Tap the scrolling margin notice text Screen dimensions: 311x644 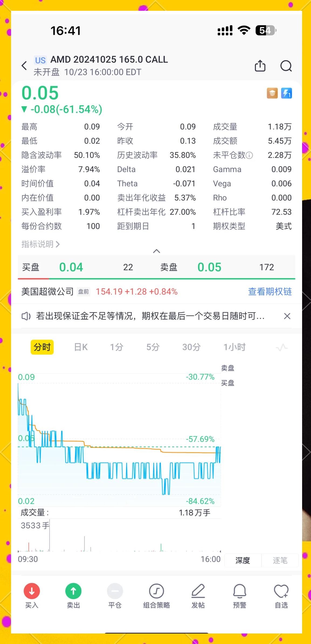(150, 316)
